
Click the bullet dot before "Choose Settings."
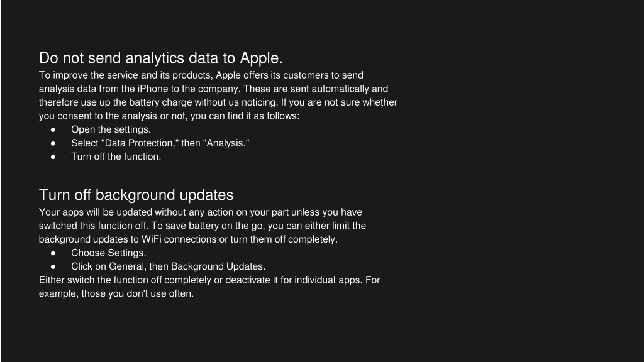click(54, 253)
